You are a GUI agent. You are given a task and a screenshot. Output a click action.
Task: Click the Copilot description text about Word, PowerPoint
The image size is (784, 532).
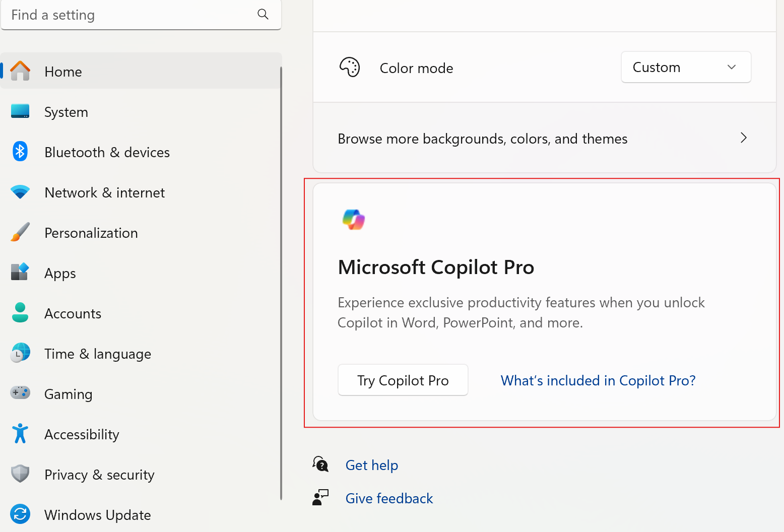click(x=521, y=312)
